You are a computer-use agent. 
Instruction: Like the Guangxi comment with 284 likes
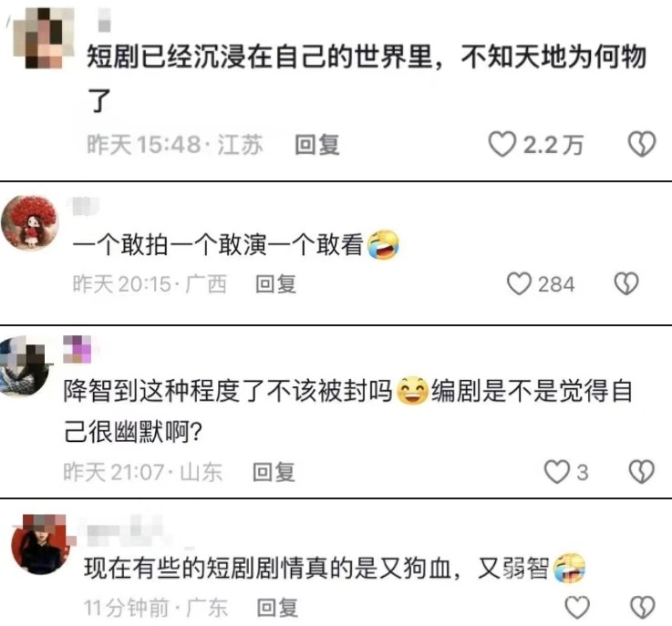point(519,284)
